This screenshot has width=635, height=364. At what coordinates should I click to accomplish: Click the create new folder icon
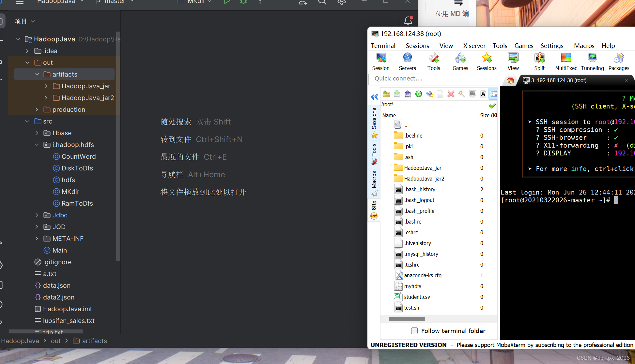tap(429, 94)
